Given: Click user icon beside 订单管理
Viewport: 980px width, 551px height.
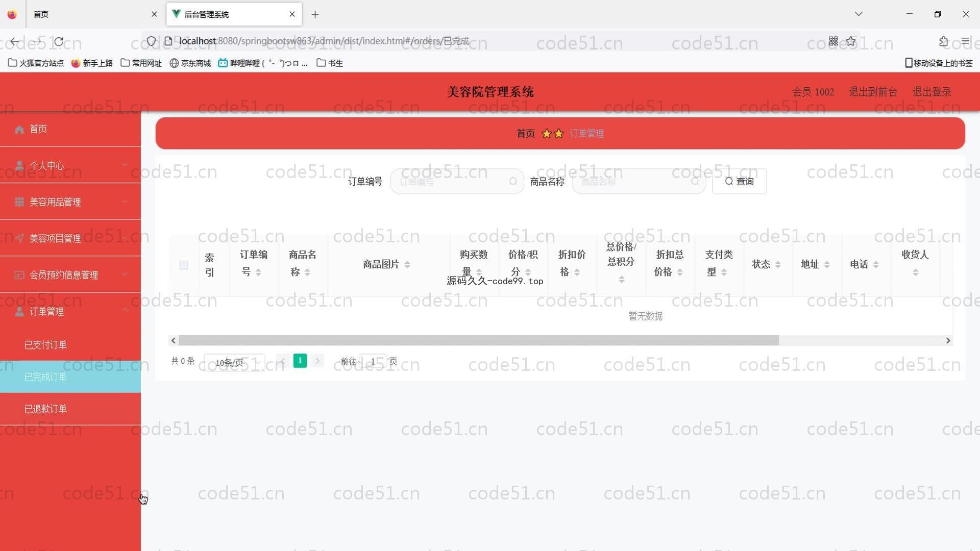Looking at the screenshot, I should pyautogui.click(x=19, y=312).
